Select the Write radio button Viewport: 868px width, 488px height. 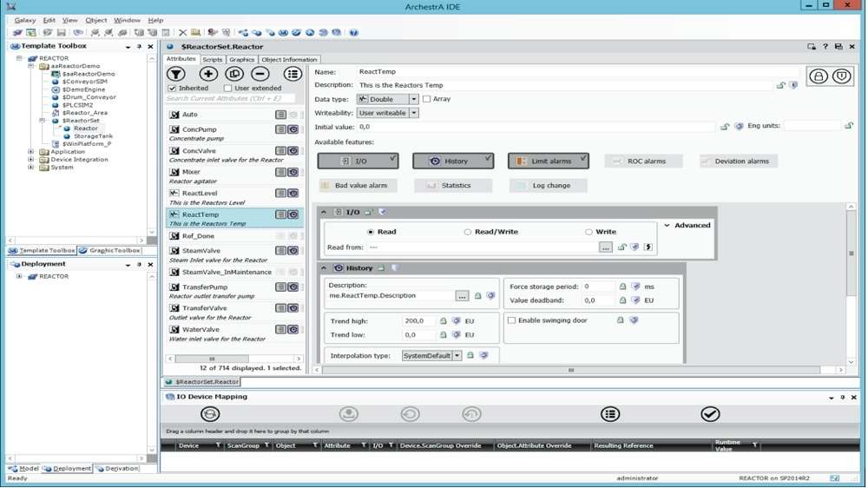point(589,232)
